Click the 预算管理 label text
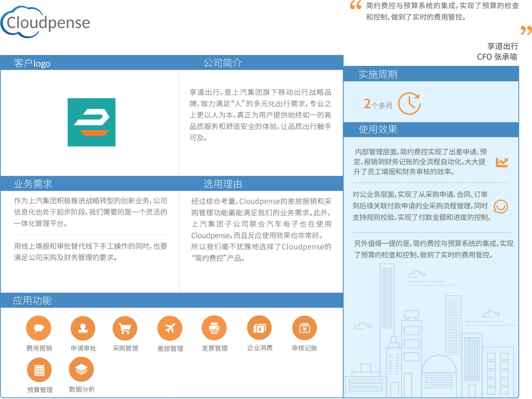Viewport: 532px width, 399px height. tap(40, 390)
